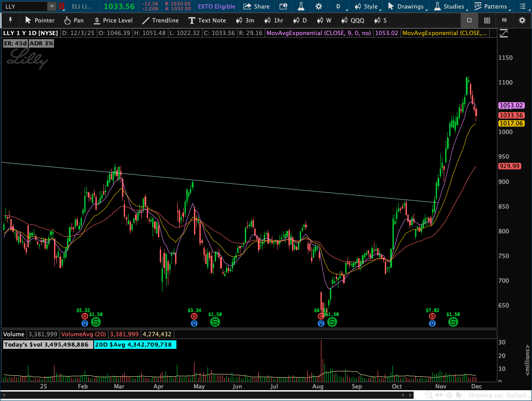
Task: Select the multi-chart grid layout icon
Action: point(487,20)
